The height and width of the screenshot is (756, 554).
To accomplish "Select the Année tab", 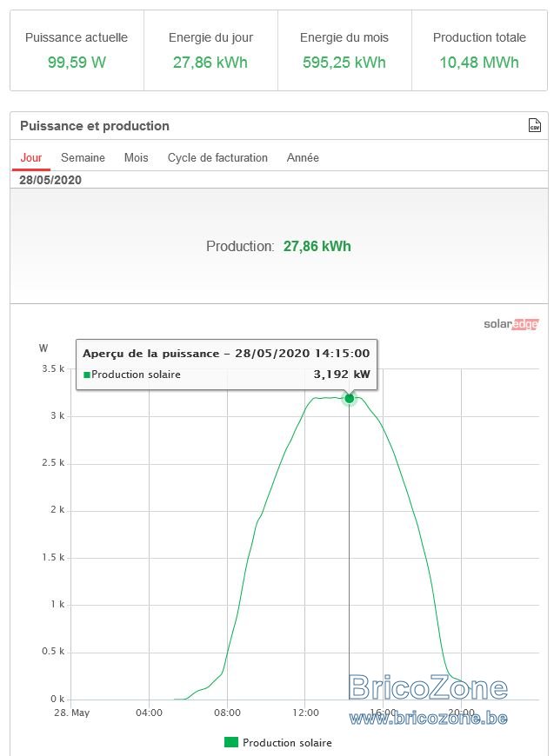I will (x=303, y=157).
